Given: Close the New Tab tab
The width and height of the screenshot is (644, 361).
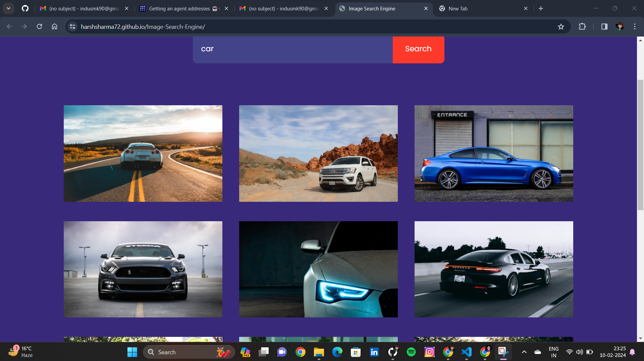Looking at the screenshot, I should click(526, 8).
